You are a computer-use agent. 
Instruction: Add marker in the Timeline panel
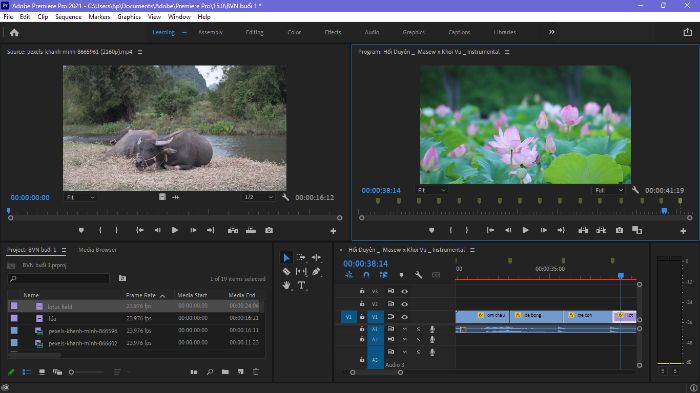tap(401, 275)
